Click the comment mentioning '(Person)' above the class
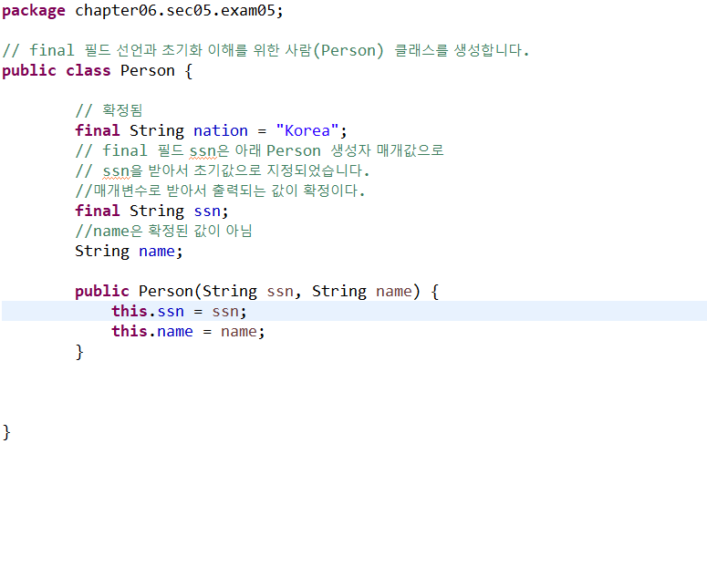This screenshot has height=588, width=707. coord(265,50)
